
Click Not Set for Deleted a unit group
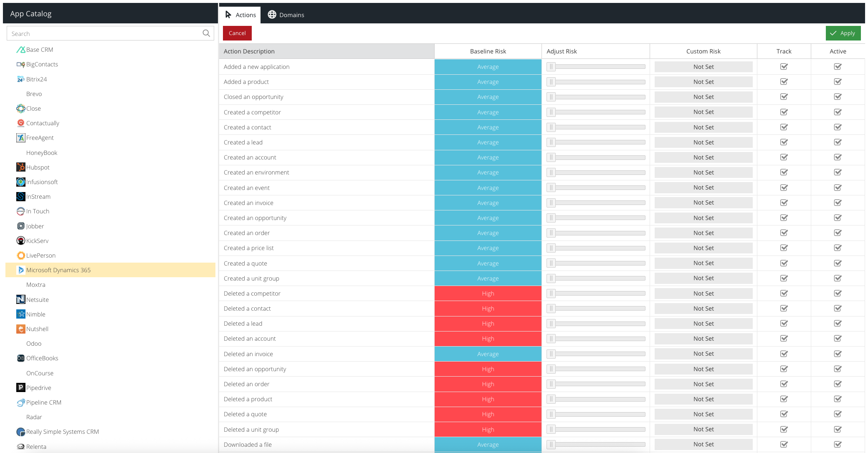tap(704, 429)
